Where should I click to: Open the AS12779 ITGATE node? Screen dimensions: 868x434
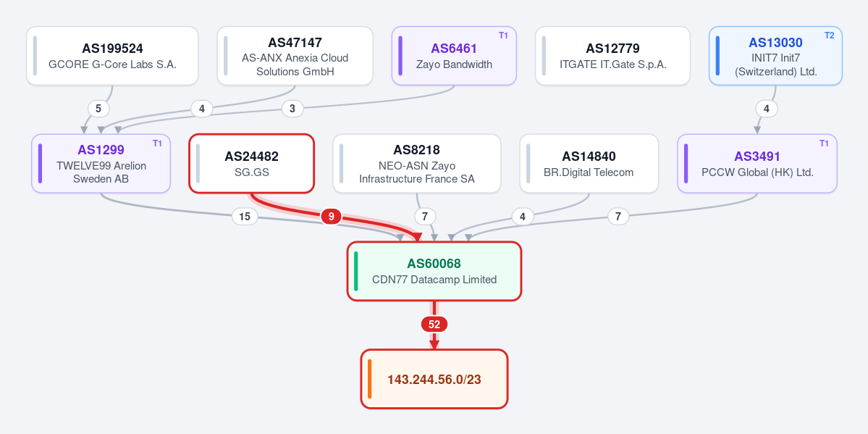tap(612, 56)
